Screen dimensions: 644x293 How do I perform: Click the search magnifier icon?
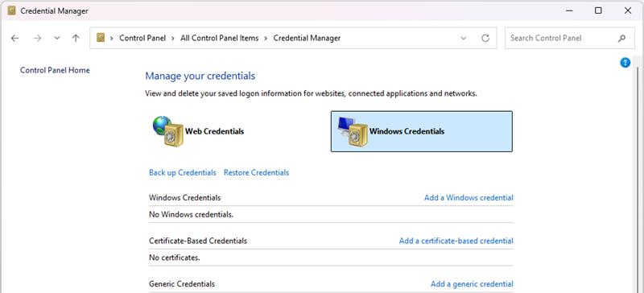[x=621, y=38]
